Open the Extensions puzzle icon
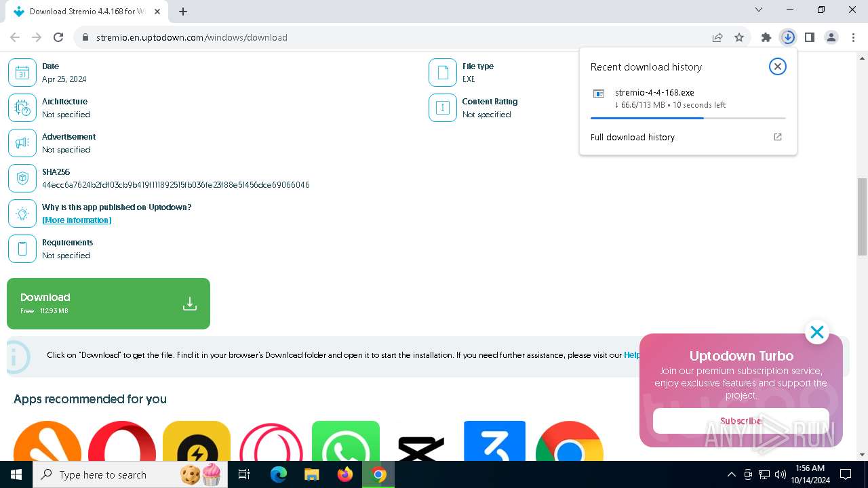 (x=766, y=37)
